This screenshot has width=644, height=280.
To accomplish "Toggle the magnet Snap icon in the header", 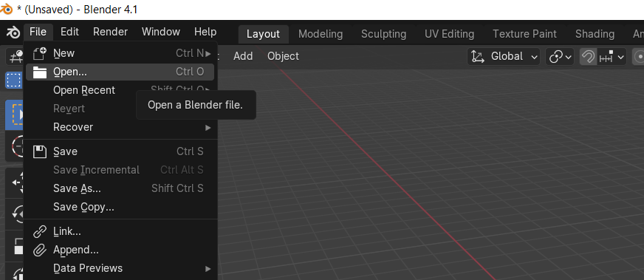I will pyautogui.click(x=588, y=57).
